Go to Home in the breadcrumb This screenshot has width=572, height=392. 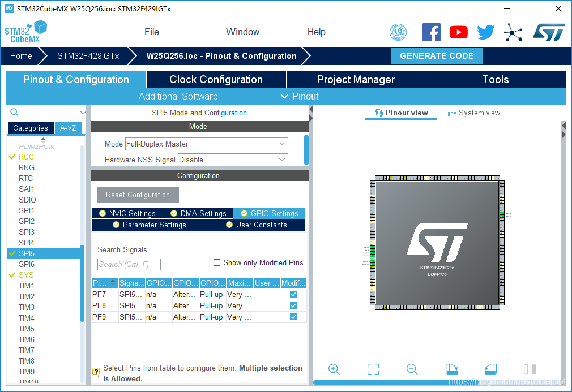[21, 56]
